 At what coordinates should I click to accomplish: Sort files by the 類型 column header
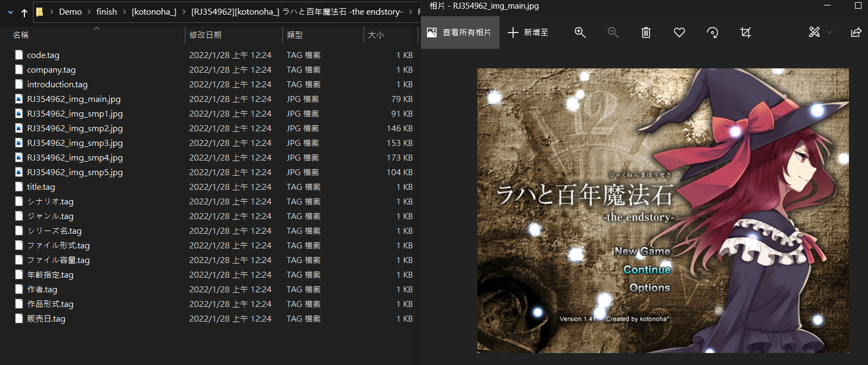pyautogui.click(x=295, y=35)
